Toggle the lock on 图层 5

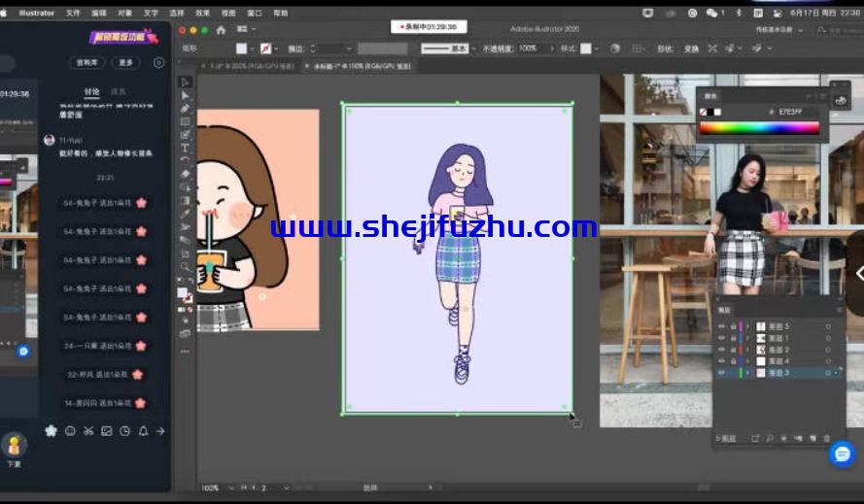click(x=734, y=326)
